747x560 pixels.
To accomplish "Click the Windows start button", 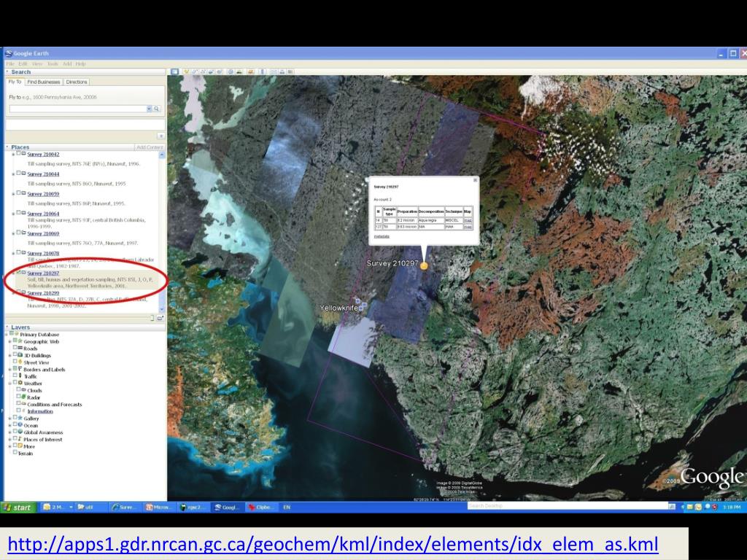I will click(x=18, y=507).
